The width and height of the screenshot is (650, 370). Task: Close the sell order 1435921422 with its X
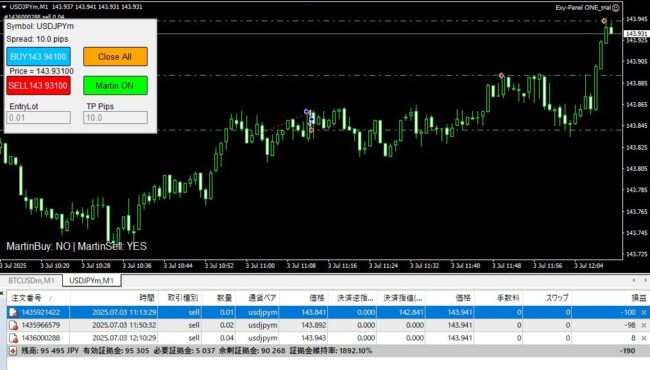(x=643, y=312)
